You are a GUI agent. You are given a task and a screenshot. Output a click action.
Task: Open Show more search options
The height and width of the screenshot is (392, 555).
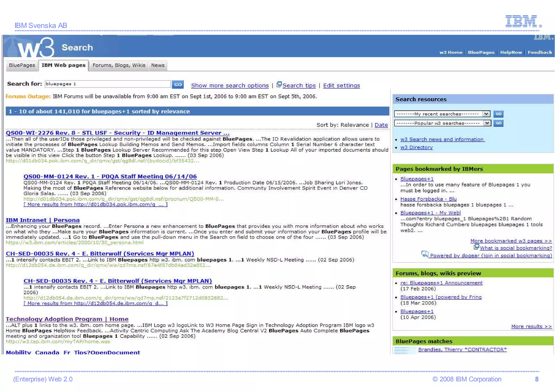pos(230,86)
